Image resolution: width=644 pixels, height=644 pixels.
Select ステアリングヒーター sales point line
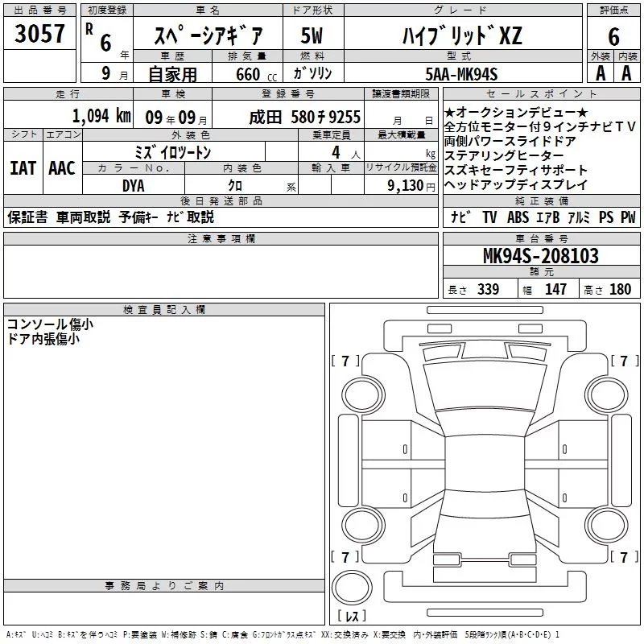coord(504,155)
